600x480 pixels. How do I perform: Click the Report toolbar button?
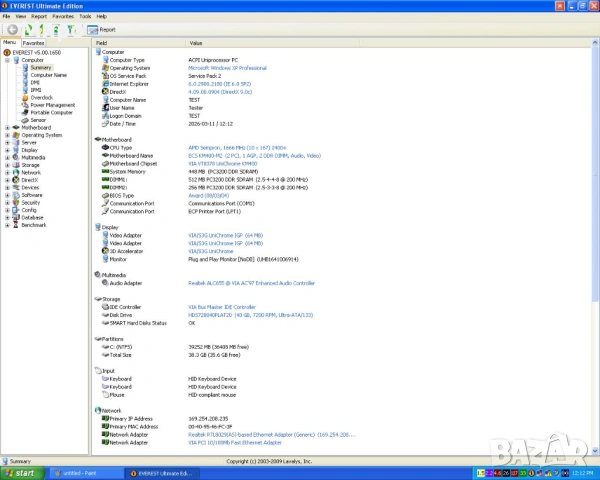[101, 29]
